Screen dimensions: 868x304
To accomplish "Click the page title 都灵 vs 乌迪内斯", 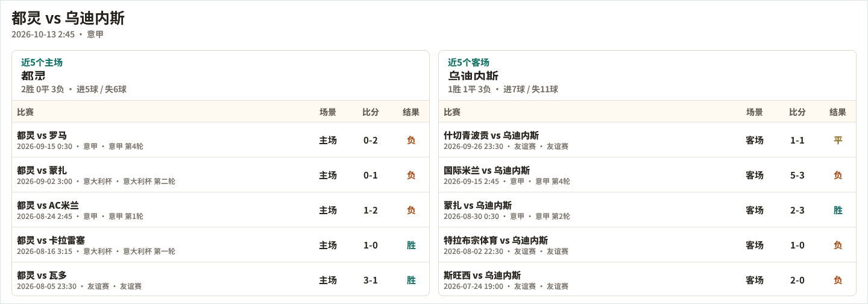I will coord(68,18).
